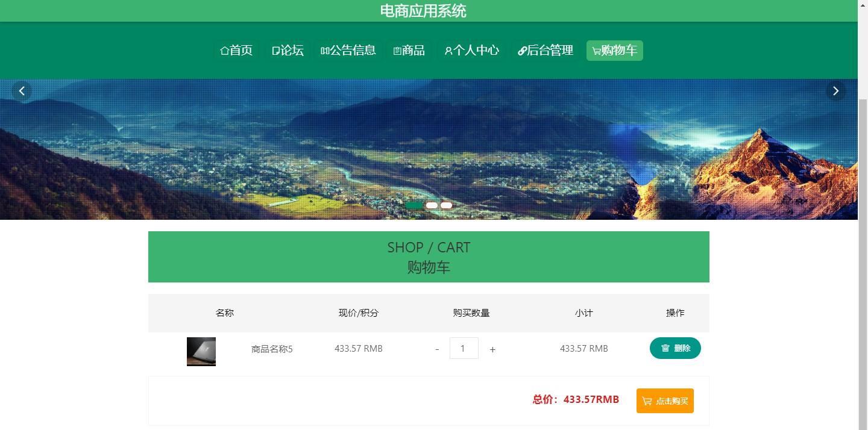The width and height of the screenshot is (868, 430).
Task: Open the 商品名称5 product thumbnail
Action: point(201,352)
